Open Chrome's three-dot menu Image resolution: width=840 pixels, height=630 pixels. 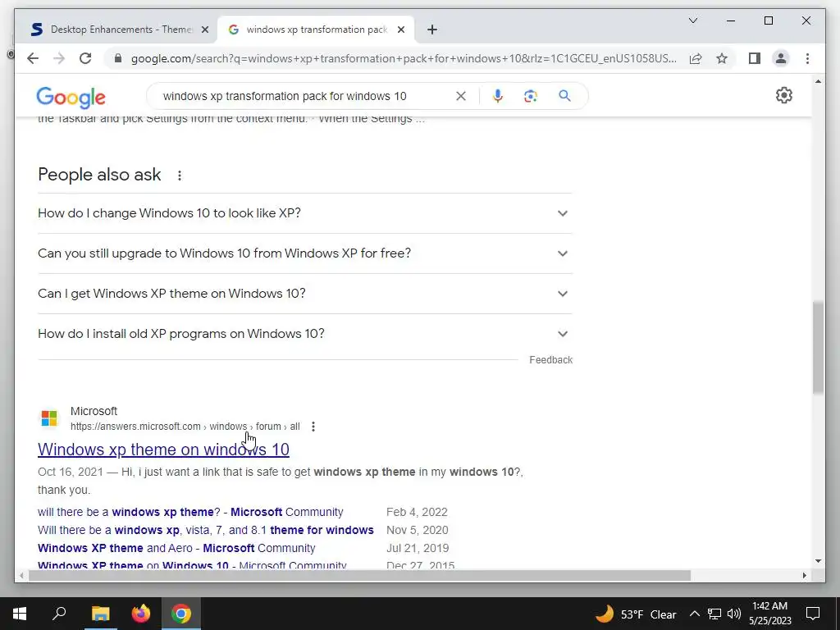[807, 58]
